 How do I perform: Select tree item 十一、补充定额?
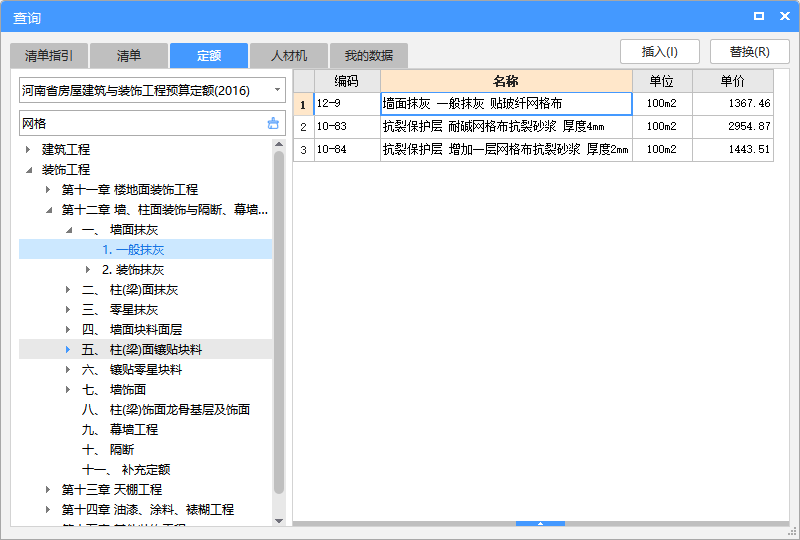click(126, 470)
